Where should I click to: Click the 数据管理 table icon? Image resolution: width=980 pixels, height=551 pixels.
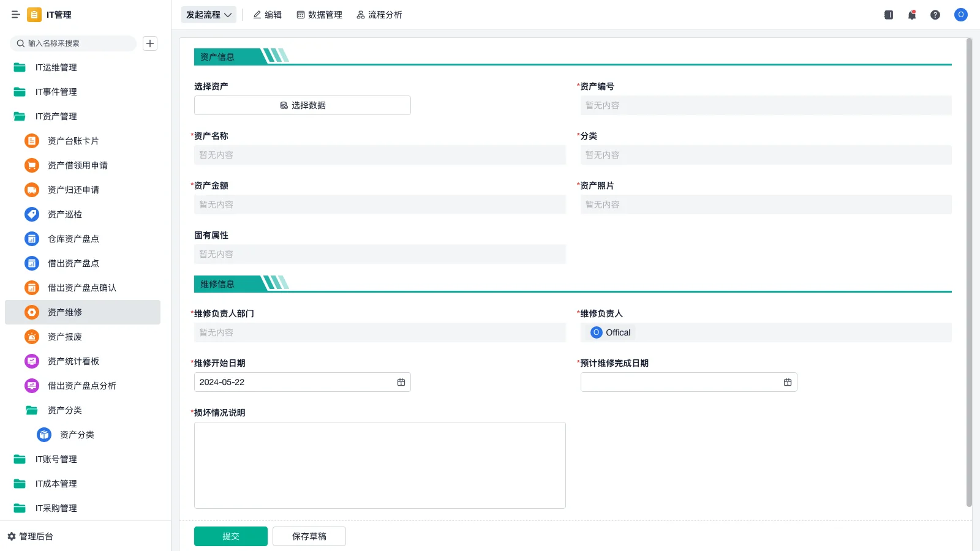point(301,15)
